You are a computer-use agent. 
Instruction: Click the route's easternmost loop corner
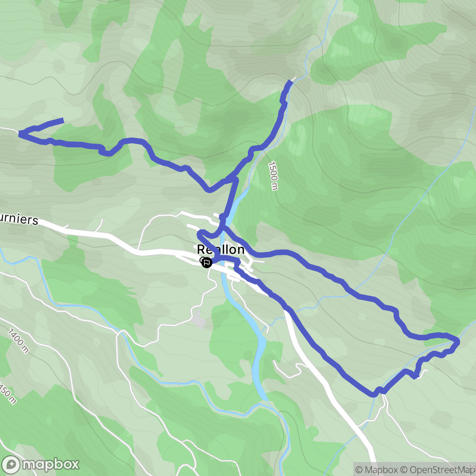457,342
